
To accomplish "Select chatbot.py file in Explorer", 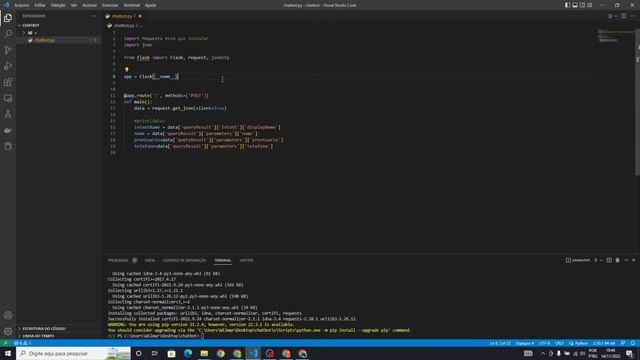I will pos(58,40).
